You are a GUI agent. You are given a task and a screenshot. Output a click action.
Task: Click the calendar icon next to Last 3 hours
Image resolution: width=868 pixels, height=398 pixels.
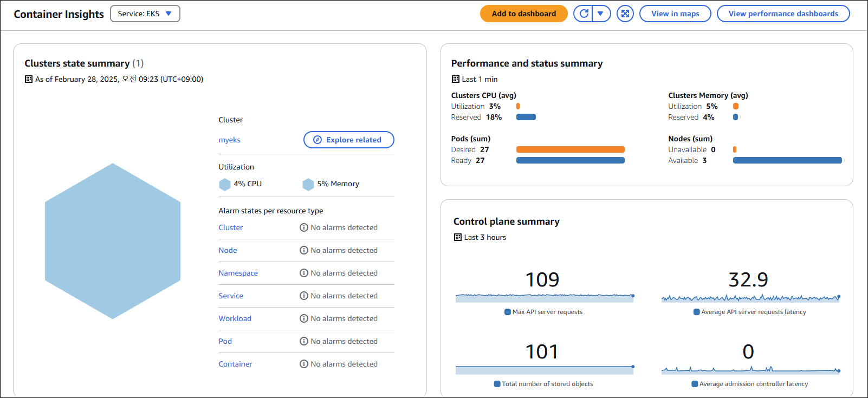click(x=458, y=237)
